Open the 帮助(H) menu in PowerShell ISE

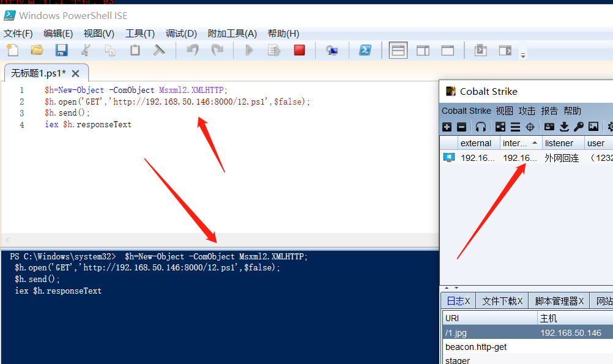283,34
